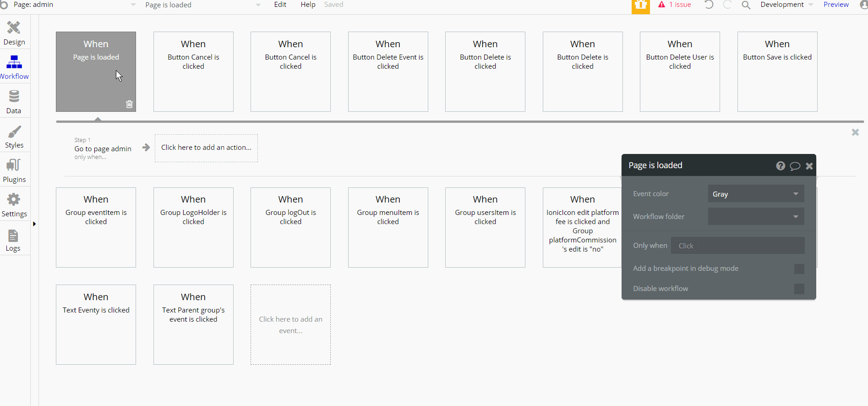This screenshot has height=406, width=868.
Task: Select the Button Delete Event is clicked event
Action: point(388,71)
